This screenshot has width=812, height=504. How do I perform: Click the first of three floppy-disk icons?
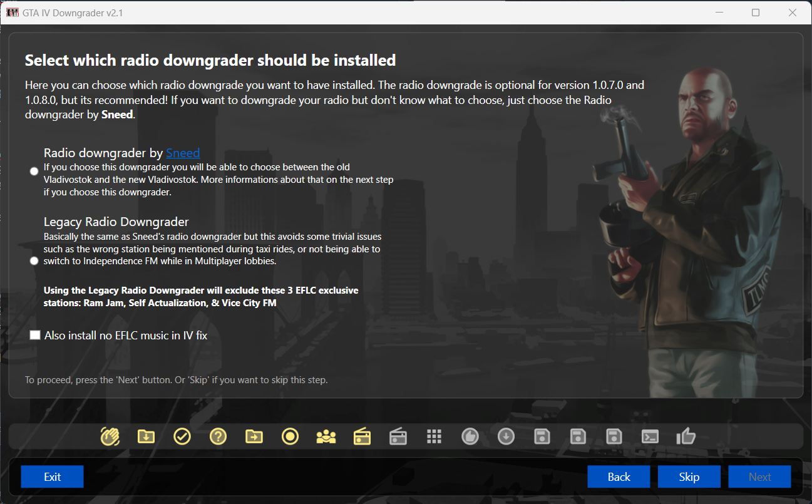click(542, 436)
